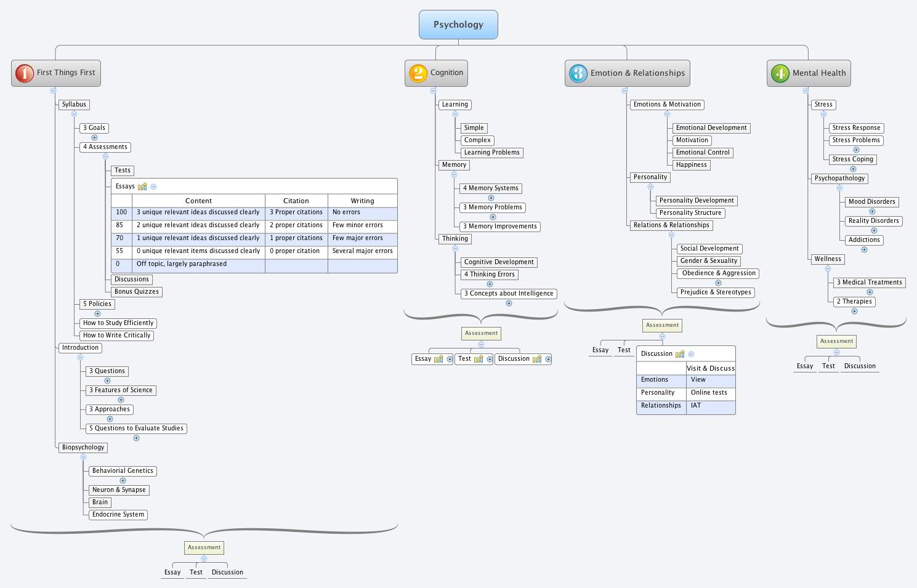Select the 2 Therapies node
This screenshot has width=917, height=588.
[854, 302]
